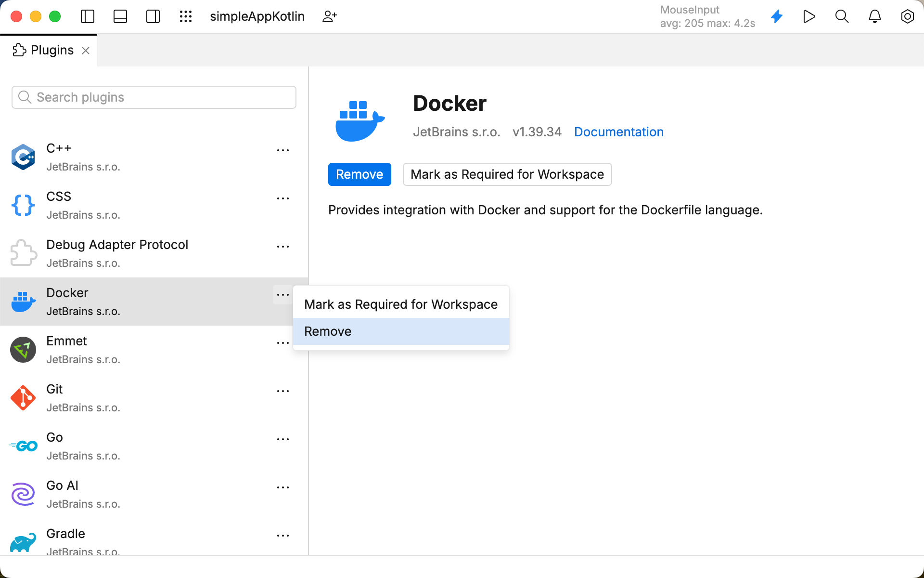The height and width of the screenshot is (578, 924).
Task: Toggle the left sidebar panel icon
Action: pos(88,16)
